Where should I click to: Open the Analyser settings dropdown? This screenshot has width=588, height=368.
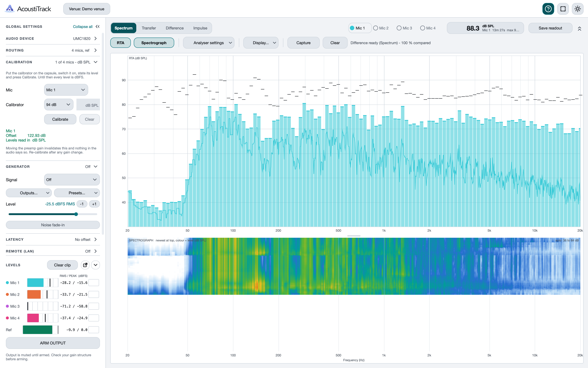pyautogui.click(x=209, y=43)
